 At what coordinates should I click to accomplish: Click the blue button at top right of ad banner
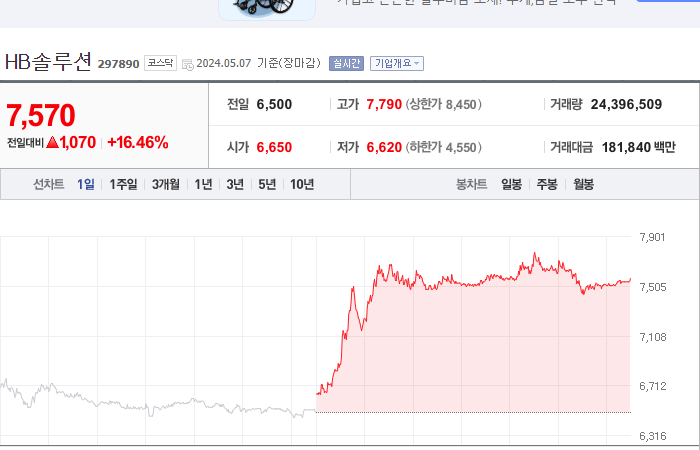coord(668,1)
